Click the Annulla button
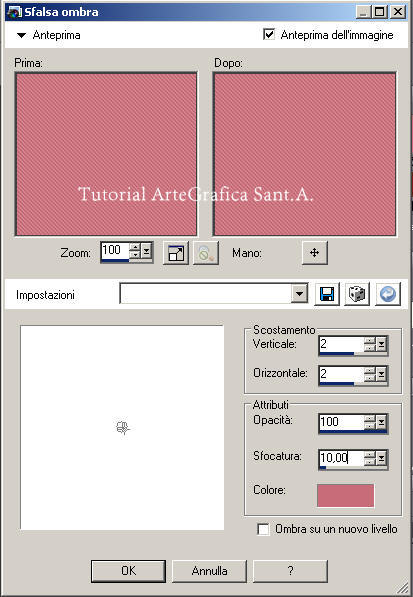The height and width of the screenshot is (597, 413). point(209,570)
